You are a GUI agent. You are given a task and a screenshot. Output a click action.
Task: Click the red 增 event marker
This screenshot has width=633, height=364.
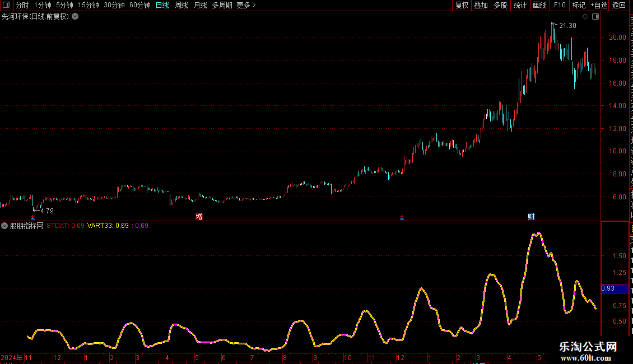point(199,216)
